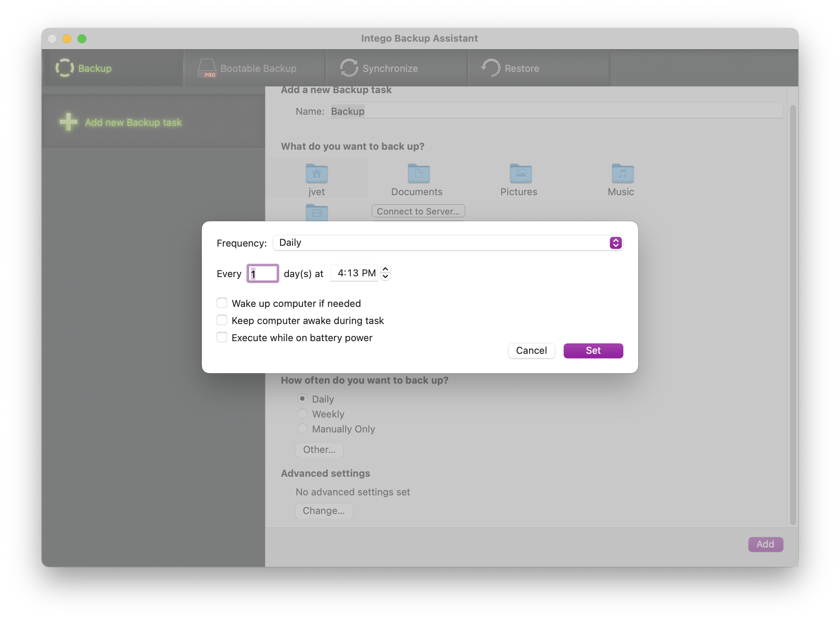This screenshot has height=622, width=840.
Task: Select the Movies folder icon
Action: (316, 213)
